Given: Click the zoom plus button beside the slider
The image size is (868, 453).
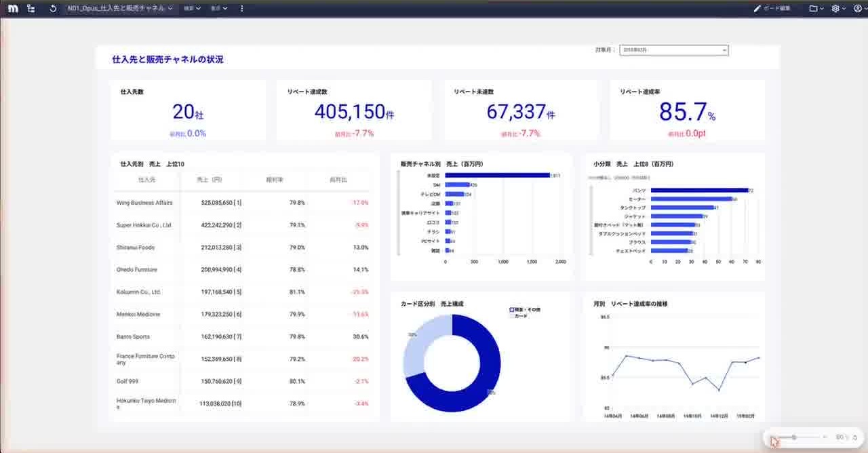Looking at the screenshot, I should (825, 437).
